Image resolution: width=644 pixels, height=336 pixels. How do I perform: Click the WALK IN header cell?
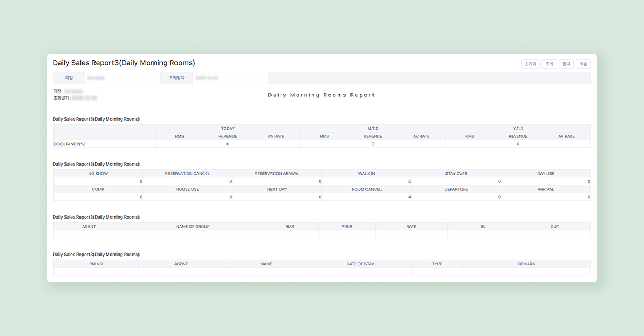(x=367, y=174)
